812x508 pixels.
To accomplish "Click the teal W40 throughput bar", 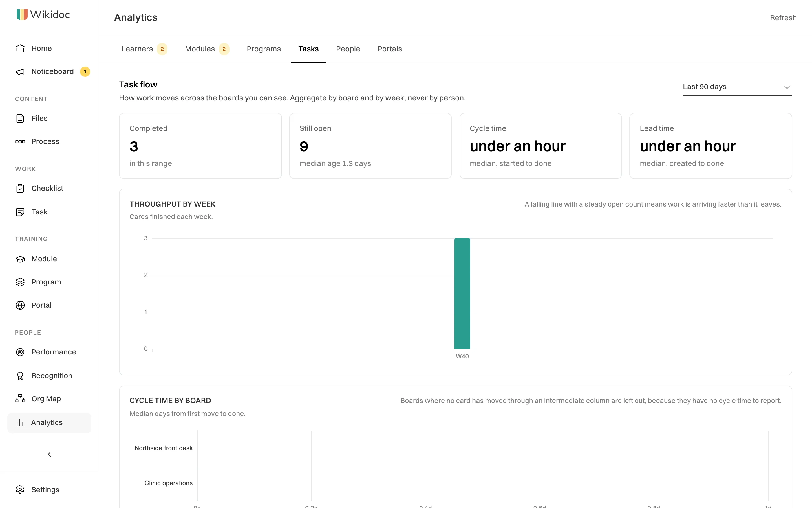I will point(462,293).
